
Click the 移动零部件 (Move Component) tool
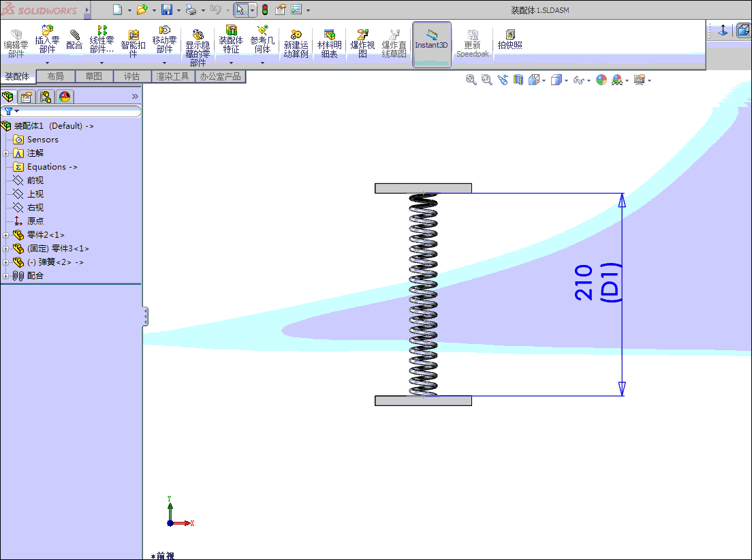[164, 40]
